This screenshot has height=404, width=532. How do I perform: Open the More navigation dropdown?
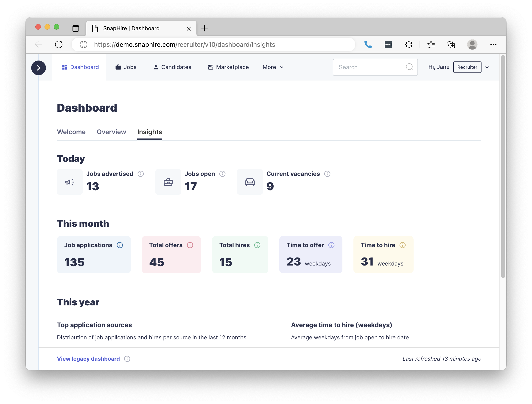click(273, 67)
